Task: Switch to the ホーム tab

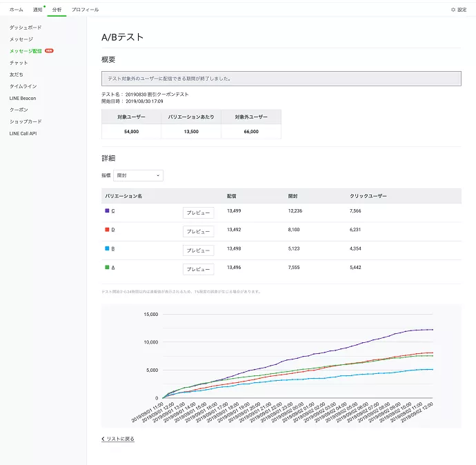Action: tap(16, 10)
